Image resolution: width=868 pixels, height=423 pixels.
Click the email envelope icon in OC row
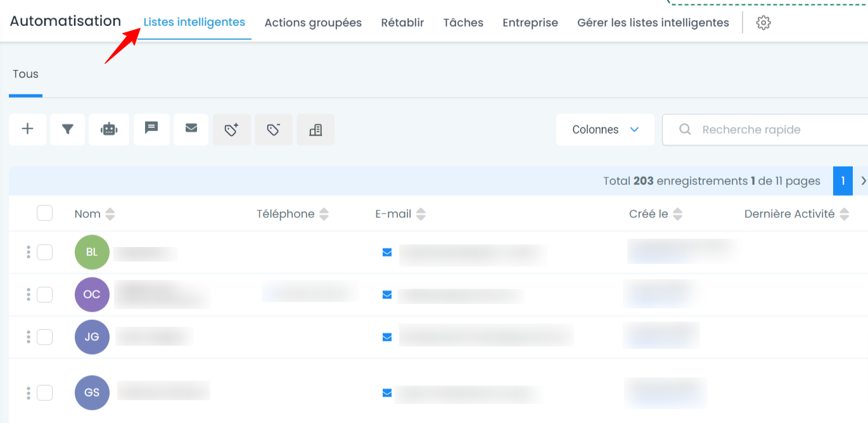click(387, 294)
